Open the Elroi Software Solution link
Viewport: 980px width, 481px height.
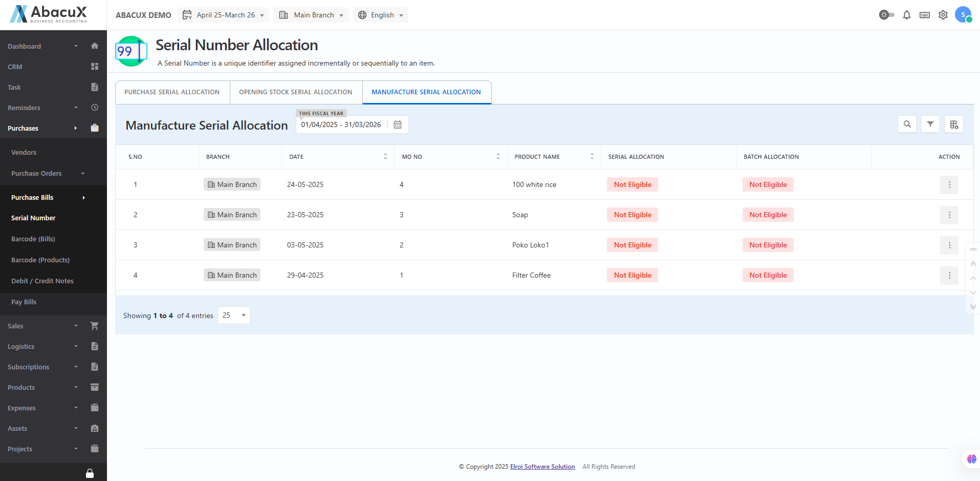542,467
